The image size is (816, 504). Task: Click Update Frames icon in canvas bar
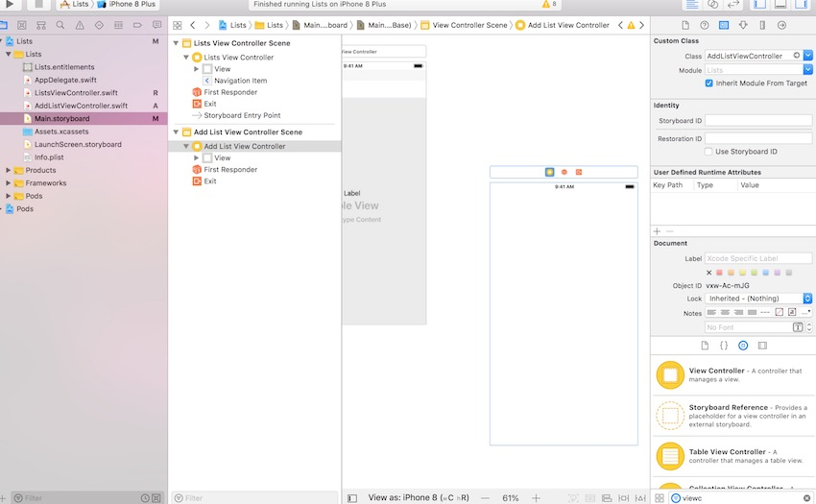[x=573, y=498]
